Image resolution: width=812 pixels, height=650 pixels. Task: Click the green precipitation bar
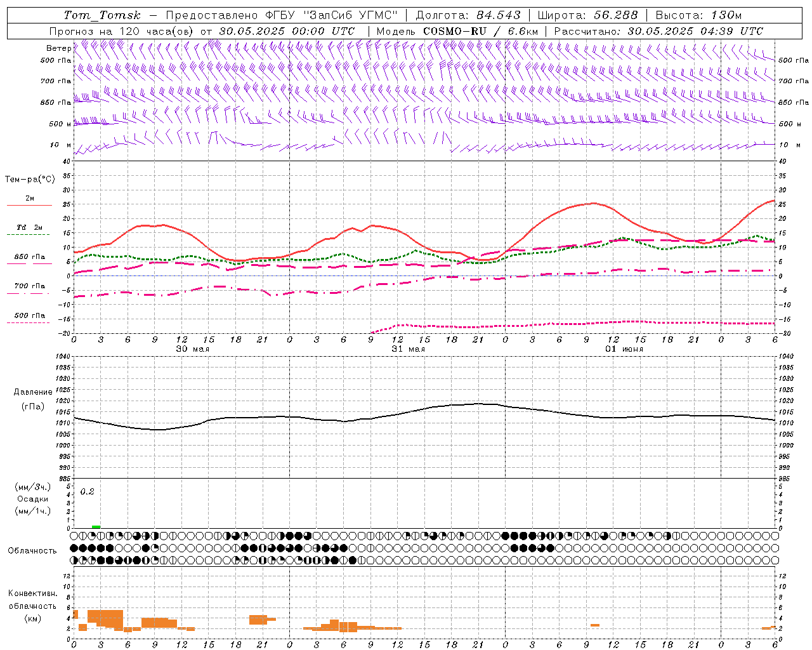point(96,527)
